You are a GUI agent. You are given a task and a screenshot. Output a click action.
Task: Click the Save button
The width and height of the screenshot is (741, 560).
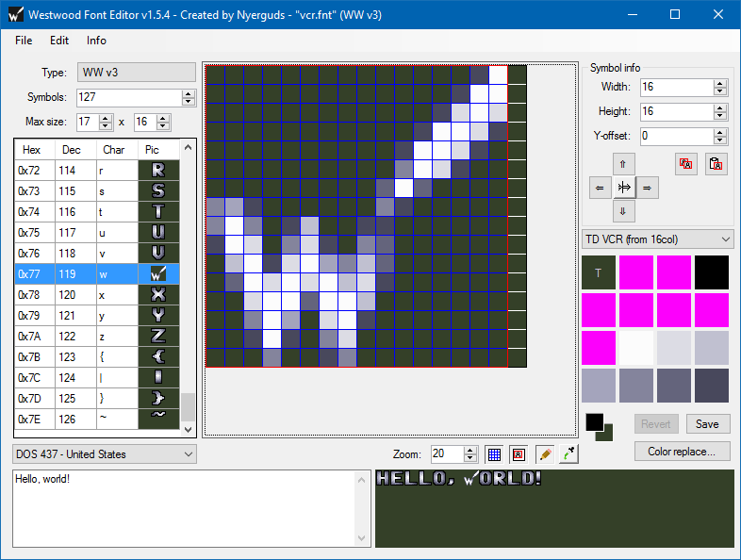pyautogui.click(x=707, y=424)
